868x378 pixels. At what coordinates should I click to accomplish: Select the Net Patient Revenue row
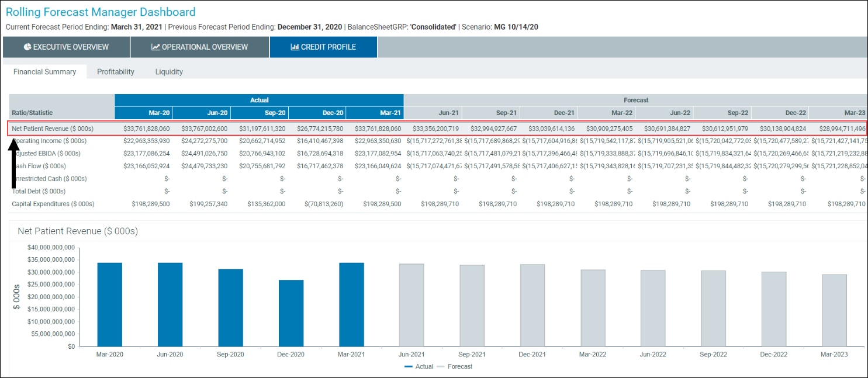(53, 129)
